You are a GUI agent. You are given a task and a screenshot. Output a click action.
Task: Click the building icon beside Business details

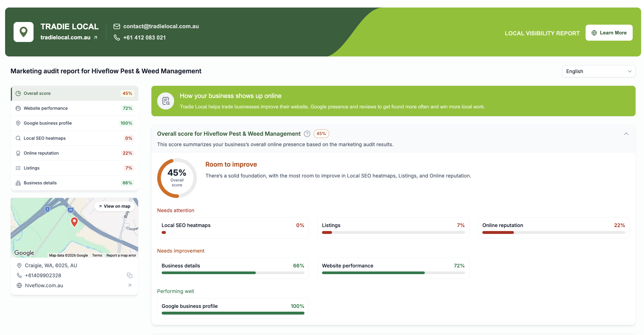tap(18, 183)
